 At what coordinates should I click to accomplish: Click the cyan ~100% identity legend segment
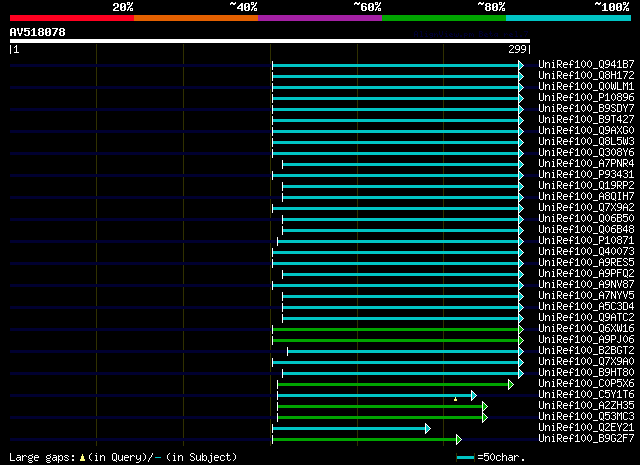coord(569,18)
